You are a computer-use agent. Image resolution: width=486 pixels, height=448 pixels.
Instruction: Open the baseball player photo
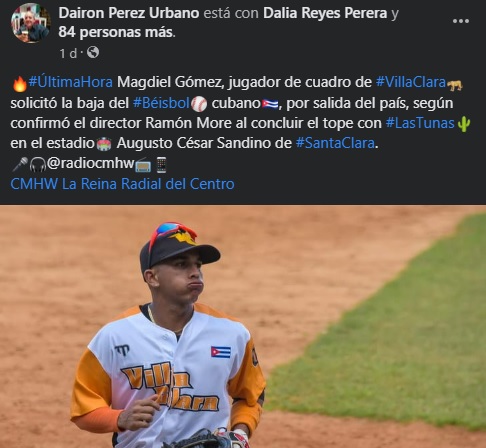tap(243, 326)
